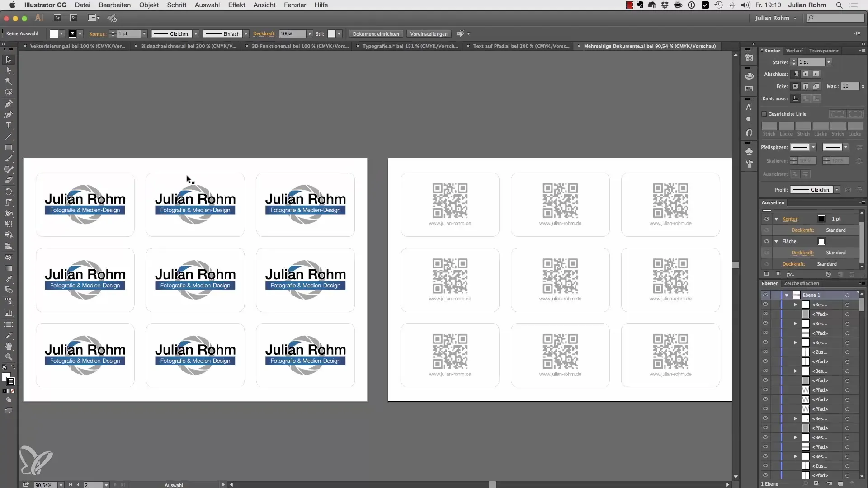Open the Symbols panel club icon

pyautogui.click(x=749, y=151)
